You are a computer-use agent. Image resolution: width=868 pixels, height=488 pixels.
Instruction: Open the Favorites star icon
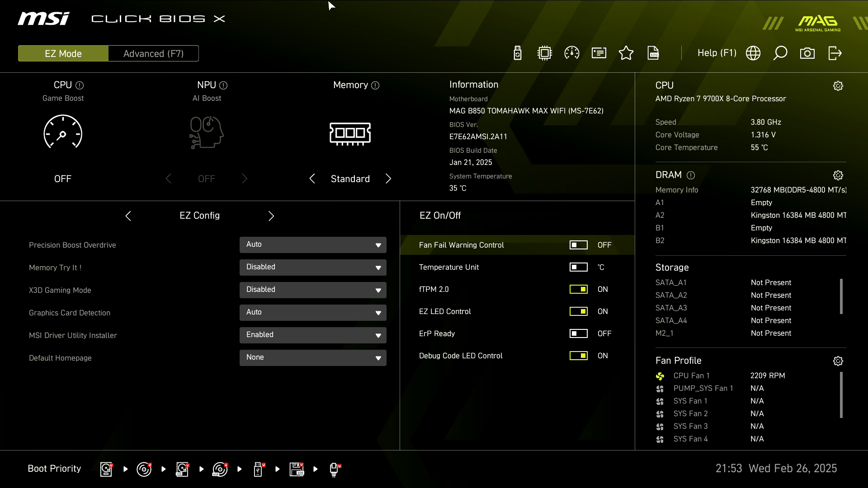tap(626, 53)
